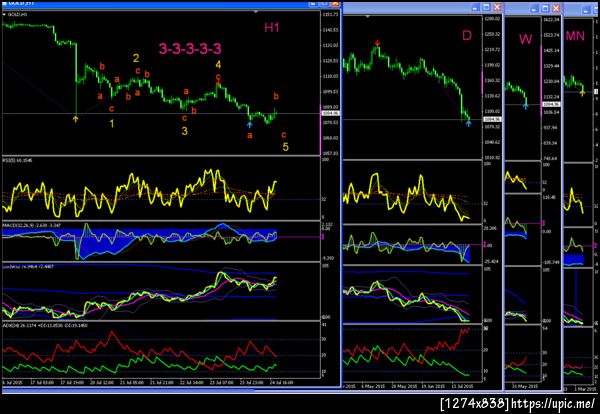
Task: Click the '20 Jul 12:00' time axis label
Action: tap(102, 382)
